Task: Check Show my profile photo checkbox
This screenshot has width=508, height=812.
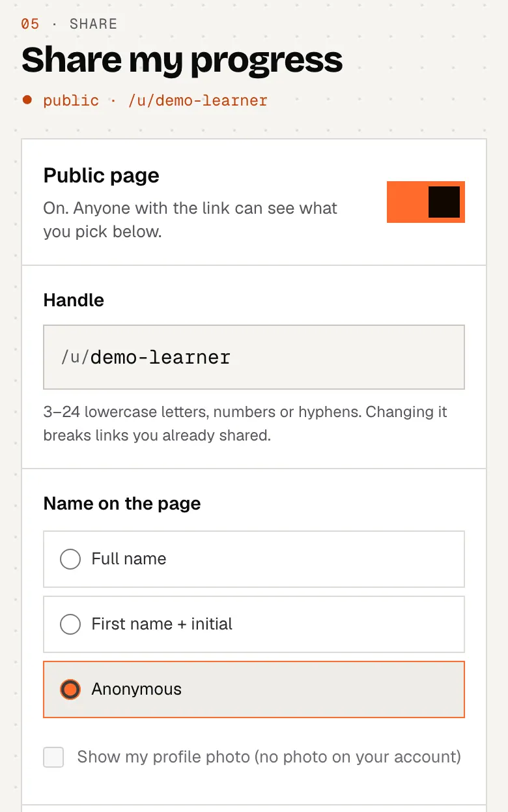Action: pos(53,757)
